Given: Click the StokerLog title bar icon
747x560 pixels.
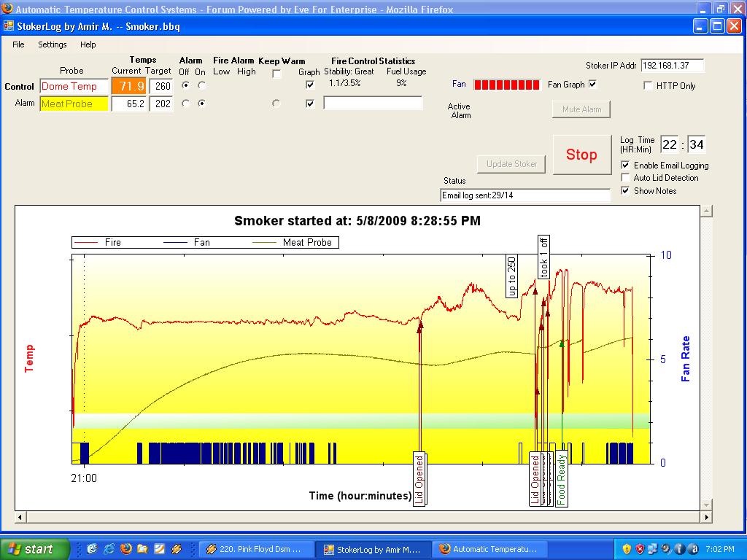Looking at the screenshot, I should pyautogui.click(x=9, y=26).
